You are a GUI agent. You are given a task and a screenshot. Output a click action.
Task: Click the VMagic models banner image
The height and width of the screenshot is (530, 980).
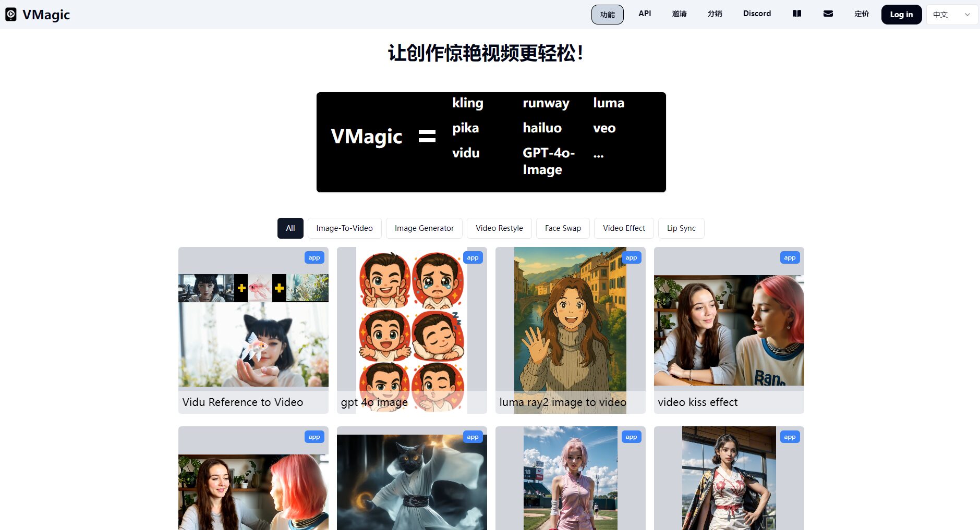(491, 142)
